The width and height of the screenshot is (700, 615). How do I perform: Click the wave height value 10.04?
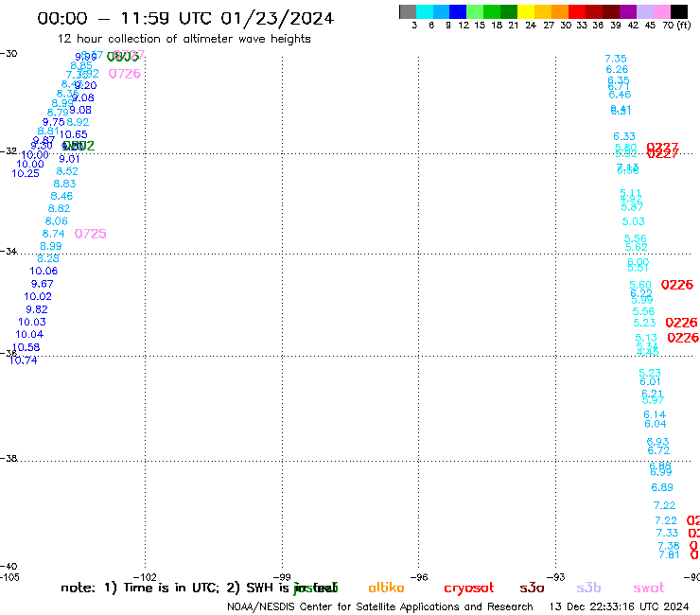coord(29,335)
